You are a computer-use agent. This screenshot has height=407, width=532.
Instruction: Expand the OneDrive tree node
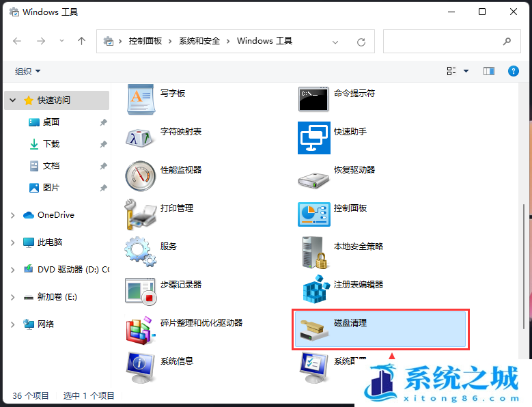12,215
